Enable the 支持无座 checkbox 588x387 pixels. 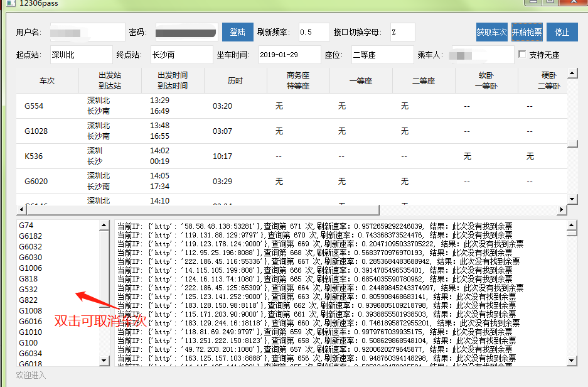[522, 55]
